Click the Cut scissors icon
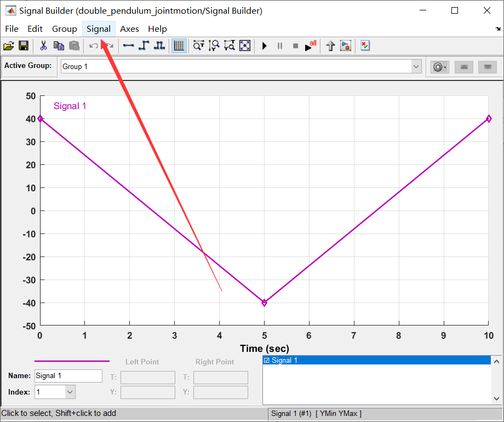 pos(43,46)
